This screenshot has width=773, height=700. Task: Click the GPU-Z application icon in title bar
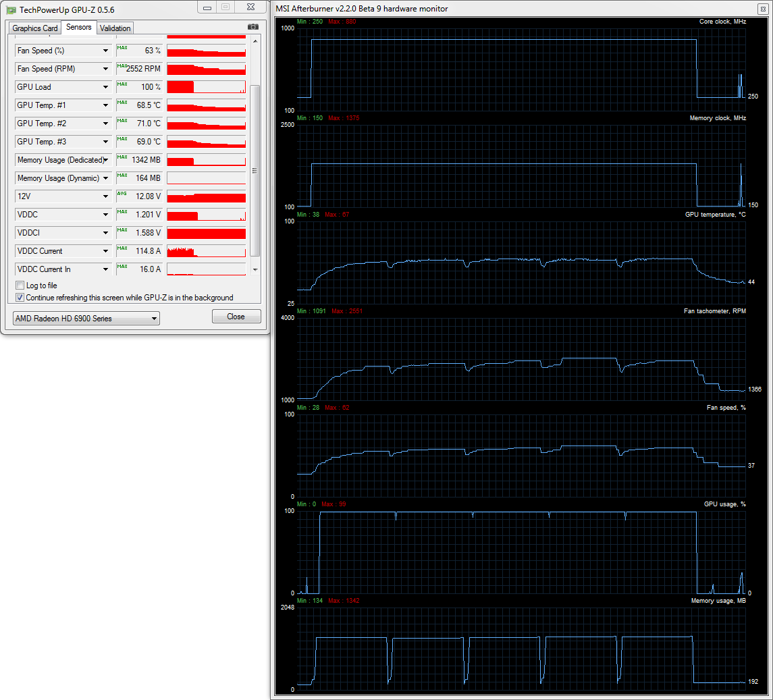click(11, 10)
